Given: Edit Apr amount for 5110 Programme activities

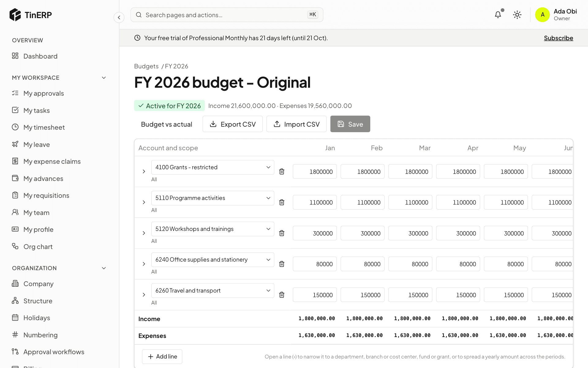Looking at the screenshot, I should point(458,202).
